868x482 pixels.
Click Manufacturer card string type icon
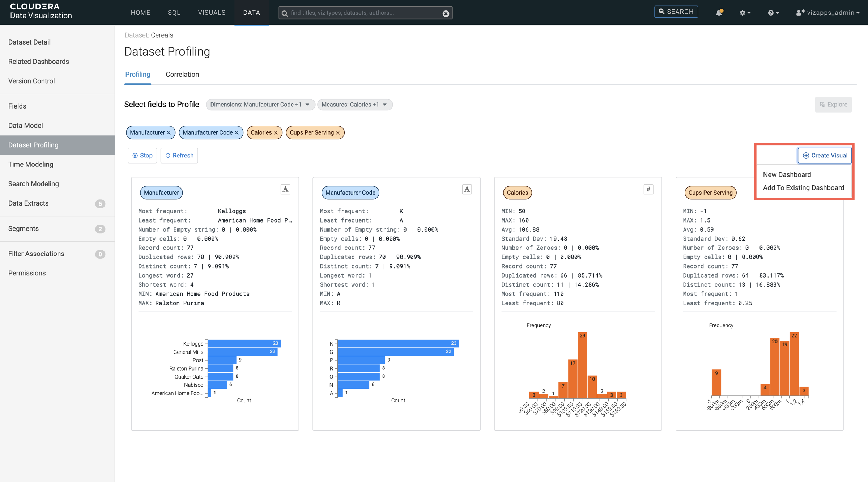click(285, 189)
